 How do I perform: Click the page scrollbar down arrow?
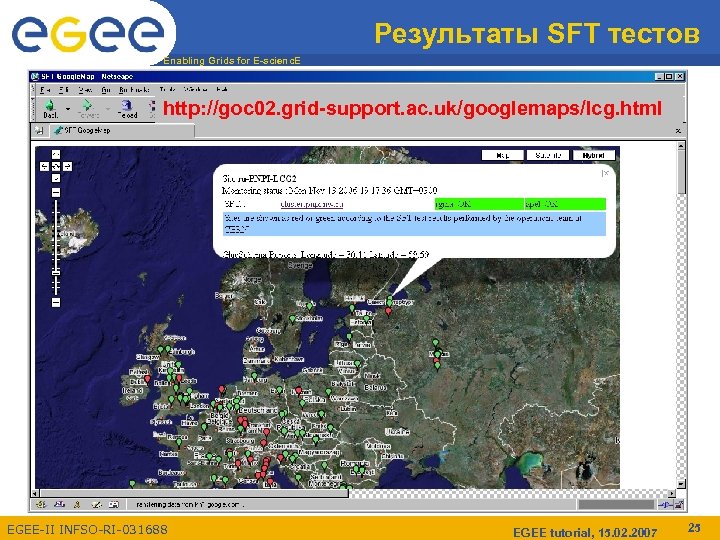pyautogui.click(x=681, y=483)
